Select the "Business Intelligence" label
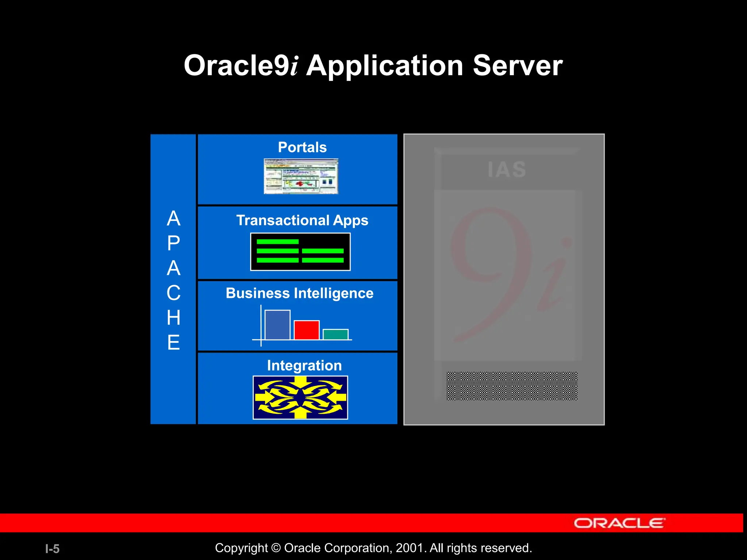 (299, 293)
